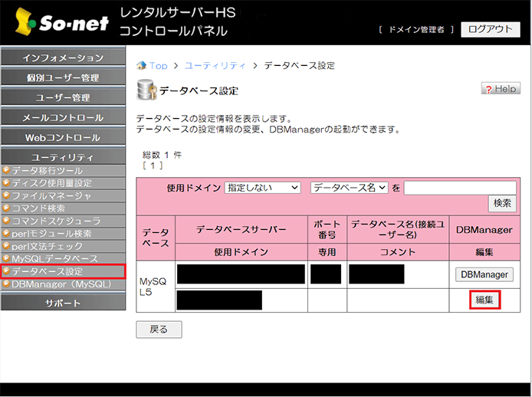This screenshot has height=397, width=532.
Task: Click 編集 to edit the database
Action: (x=484, y=300)
